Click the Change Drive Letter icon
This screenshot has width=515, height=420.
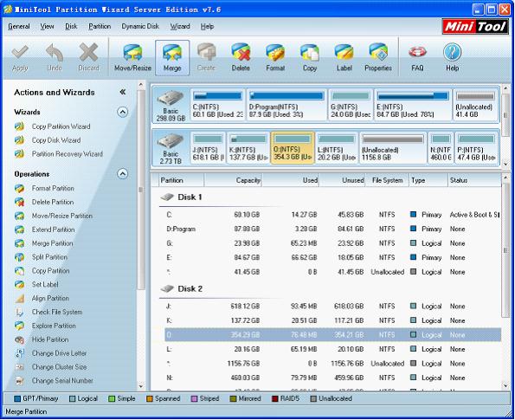[x=20, y=353]
